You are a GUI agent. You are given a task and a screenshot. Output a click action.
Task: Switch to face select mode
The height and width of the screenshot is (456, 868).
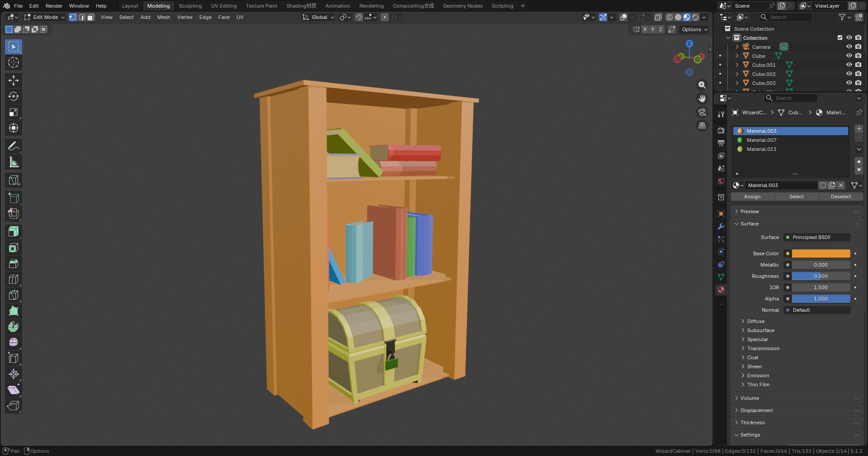[91, 17]
